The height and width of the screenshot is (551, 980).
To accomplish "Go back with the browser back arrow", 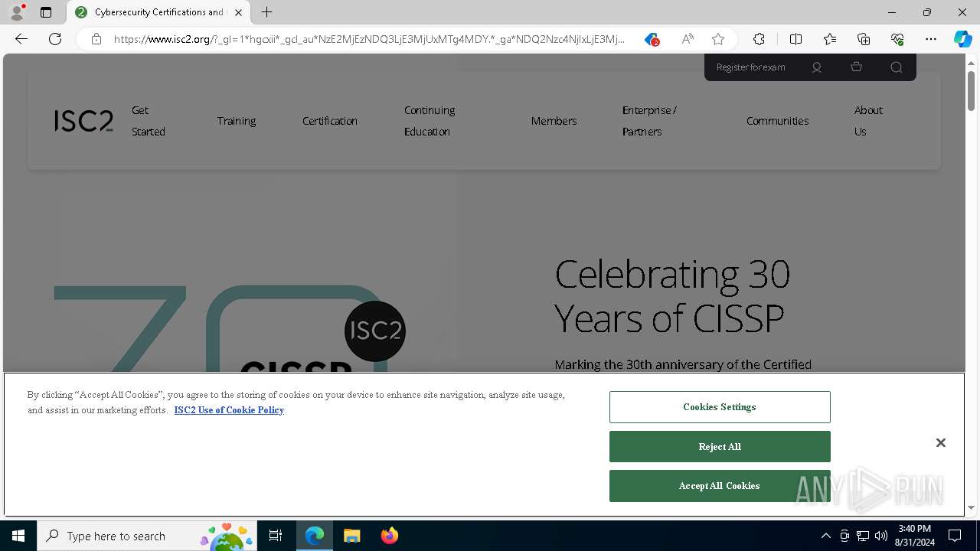I will coord(21,39).
